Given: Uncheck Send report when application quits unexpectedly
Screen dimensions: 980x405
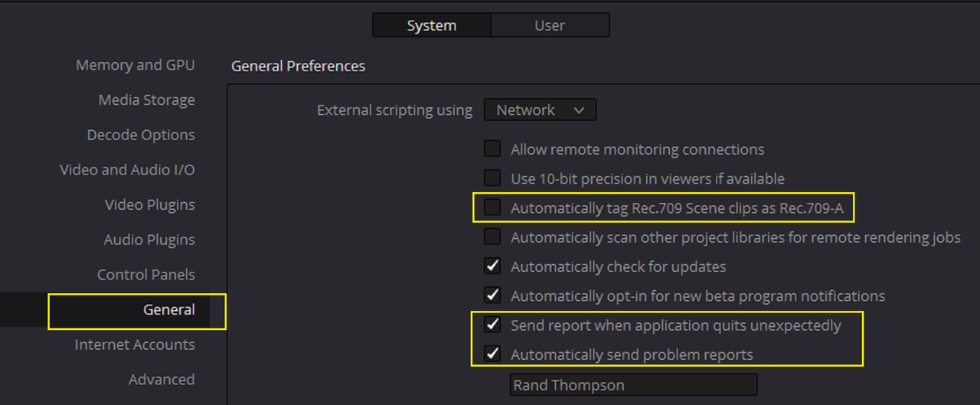Looking at the screenshot, I should (x=492, y=325).
